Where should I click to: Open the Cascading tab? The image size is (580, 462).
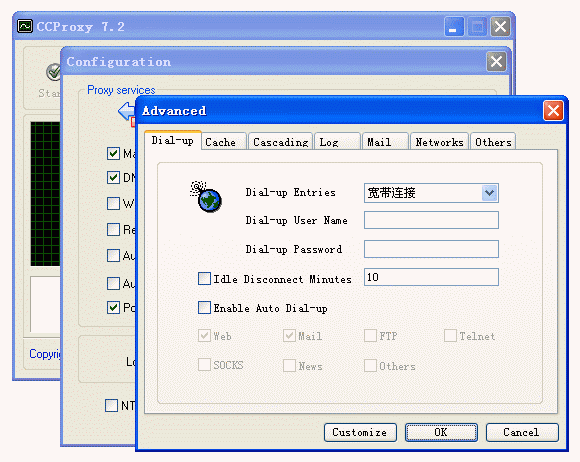click(280, 142)
